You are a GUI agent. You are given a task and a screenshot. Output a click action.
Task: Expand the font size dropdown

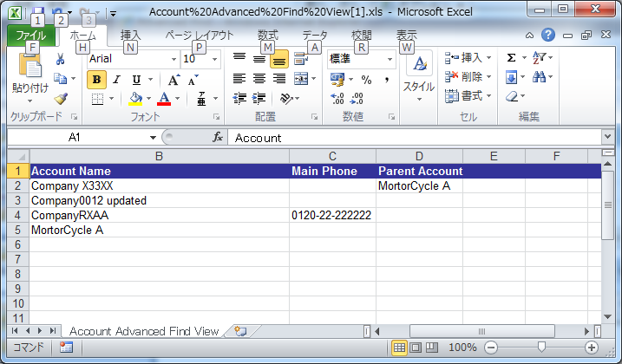214,59
